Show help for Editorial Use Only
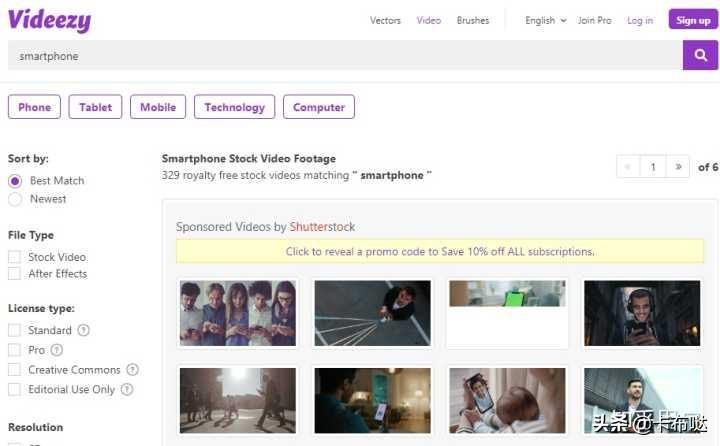 coord(127,390)
